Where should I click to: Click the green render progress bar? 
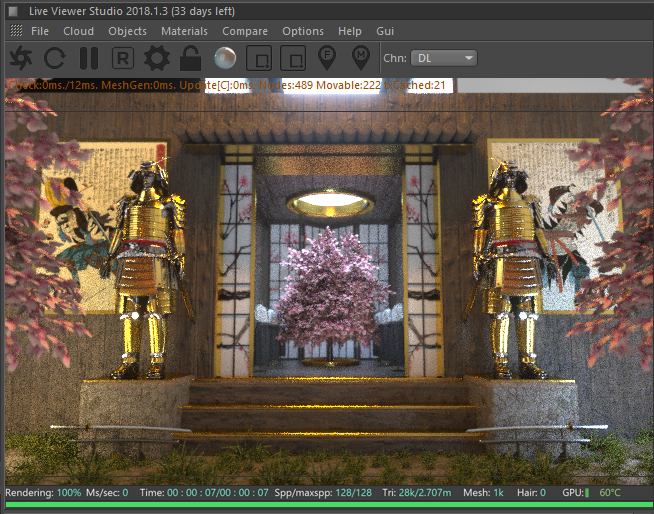coord(329,504)
